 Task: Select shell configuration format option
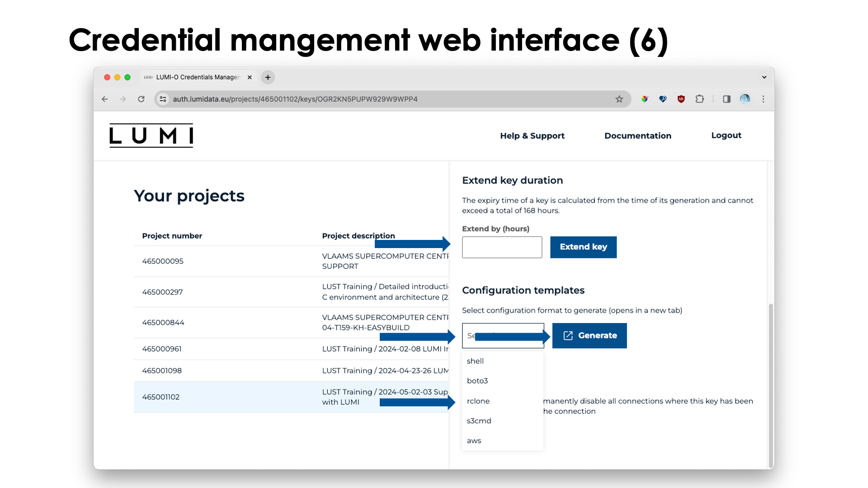pyautogui.click(x=475, y=361)
